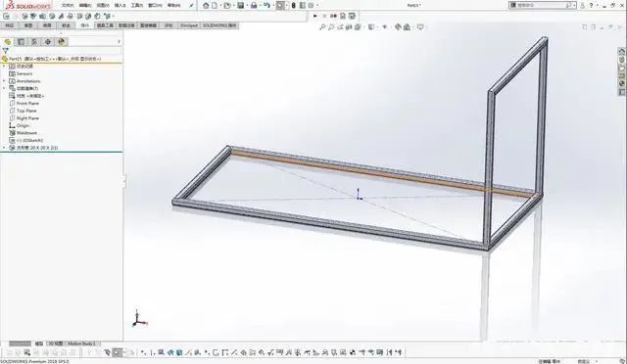The height and width of the screenshot is (364, 627).
Task: Open the dropdown arrow beside the Undo icon
Action: point(272,6)
